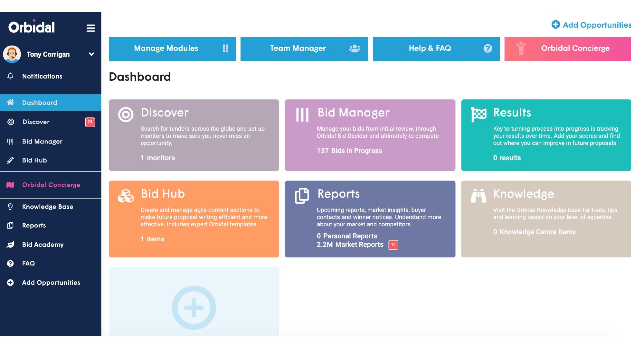
Task: Select Reports in the sidebar menu
Action: tap(34, 226)
